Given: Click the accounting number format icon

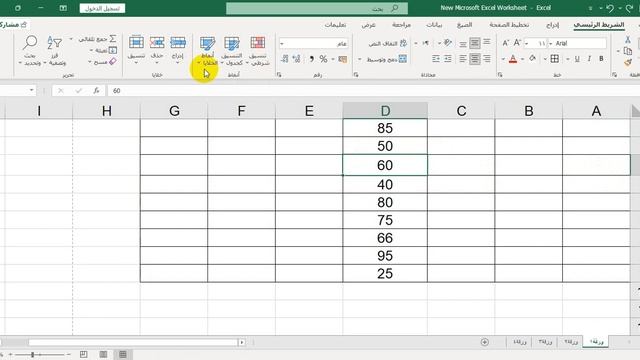Looking at the screenshot, I should 342,59.
